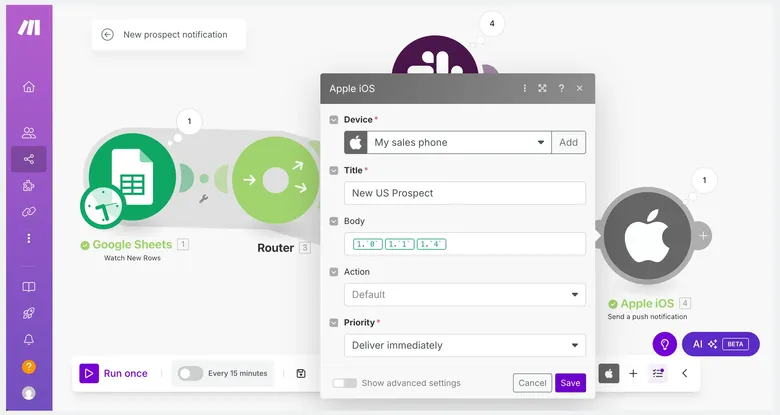
Task: Open the AI BETA assistant button
Action: (x=721, y=344)
